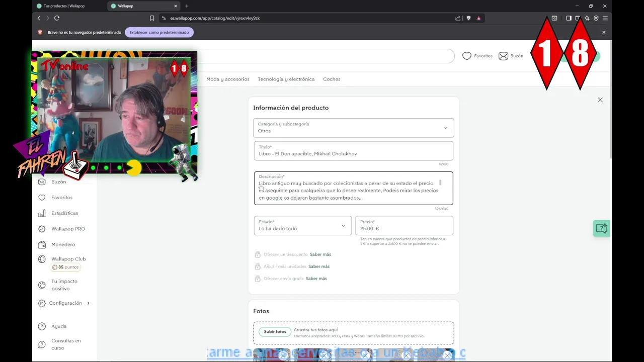Expand Configuración chevron in sidebar

pos(88,303)
